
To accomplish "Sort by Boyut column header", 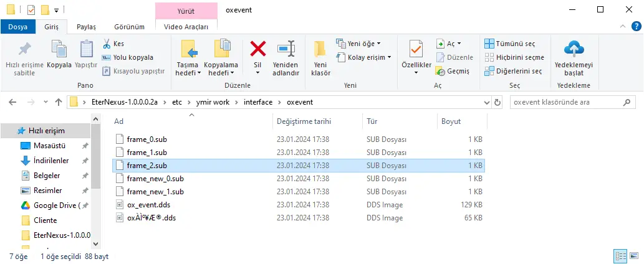I will [x=462, y=121].
